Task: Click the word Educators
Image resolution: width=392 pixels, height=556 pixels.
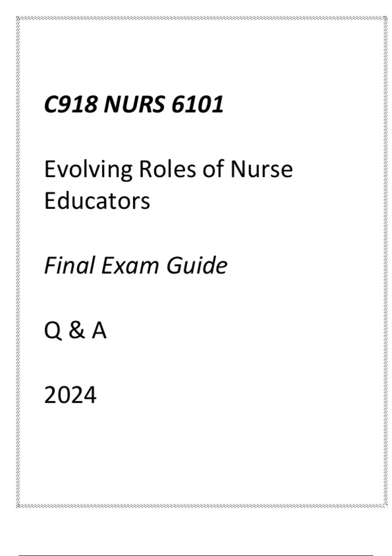Action: 97,201
